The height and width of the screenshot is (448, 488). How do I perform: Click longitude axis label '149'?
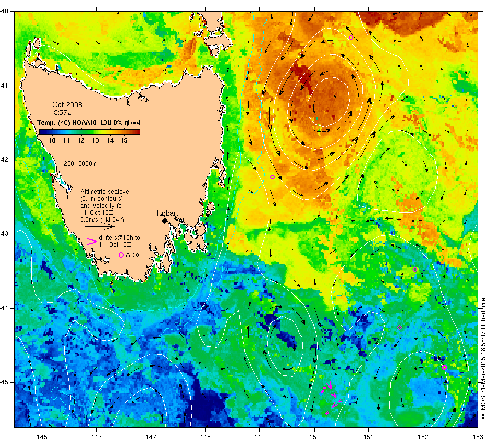tap(260, 437)
